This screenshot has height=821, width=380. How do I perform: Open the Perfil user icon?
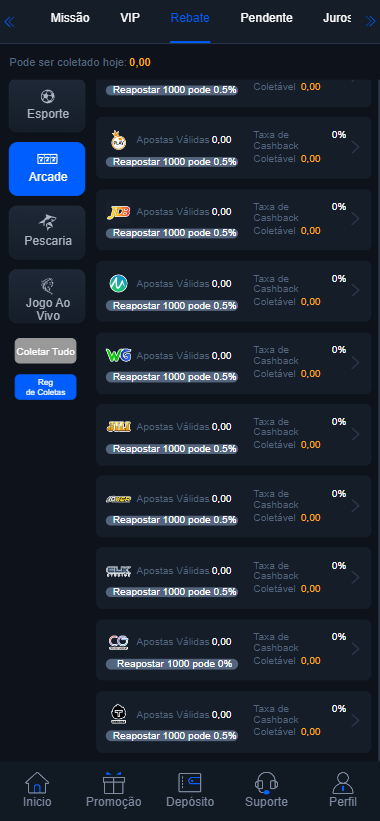(343, 783)
